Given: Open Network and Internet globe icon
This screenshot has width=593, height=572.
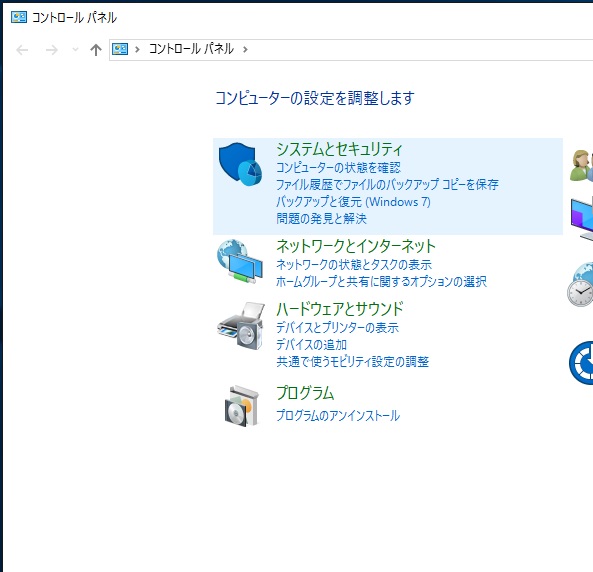Looking at the screenshot, I should (240, 261).
